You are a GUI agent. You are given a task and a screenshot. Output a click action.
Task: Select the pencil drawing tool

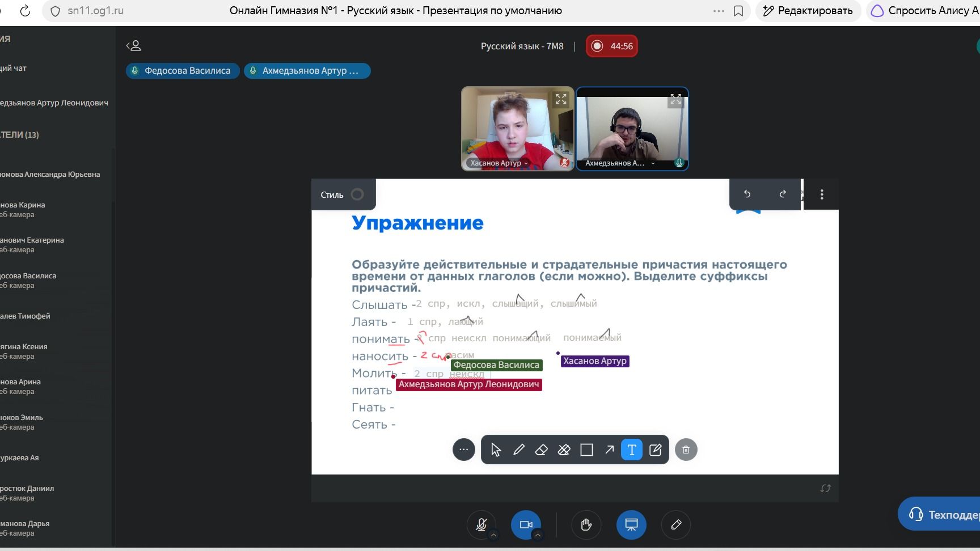coord(518,450)
